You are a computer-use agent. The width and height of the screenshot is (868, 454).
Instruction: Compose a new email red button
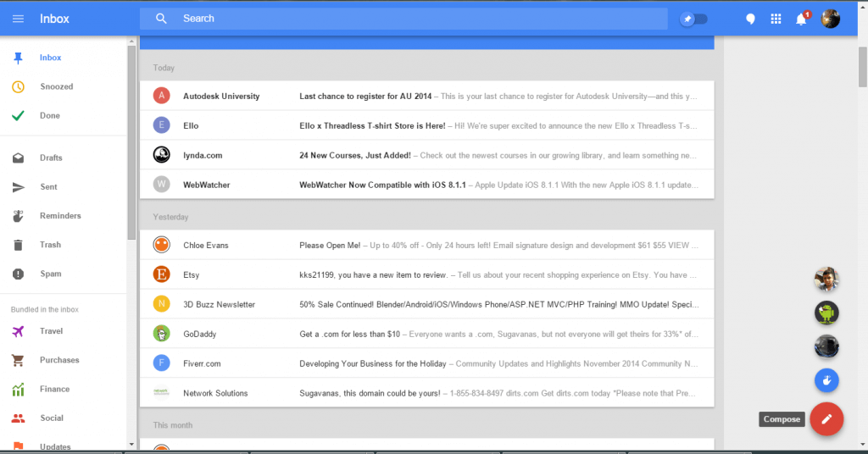(826, 419)
